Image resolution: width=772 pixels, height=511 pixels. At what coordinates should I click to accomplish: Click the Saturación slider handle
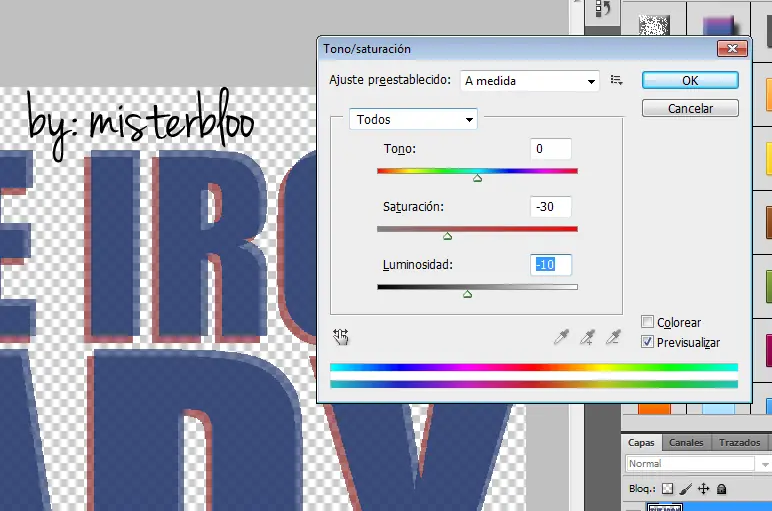click(x=447, y=236)
